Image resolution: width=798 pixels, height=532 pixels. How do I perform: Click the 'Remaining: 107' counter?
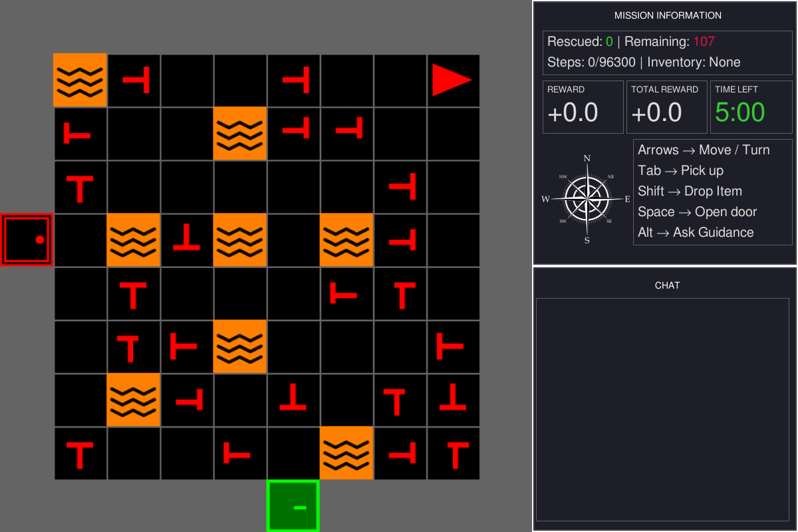pos(670,41)
